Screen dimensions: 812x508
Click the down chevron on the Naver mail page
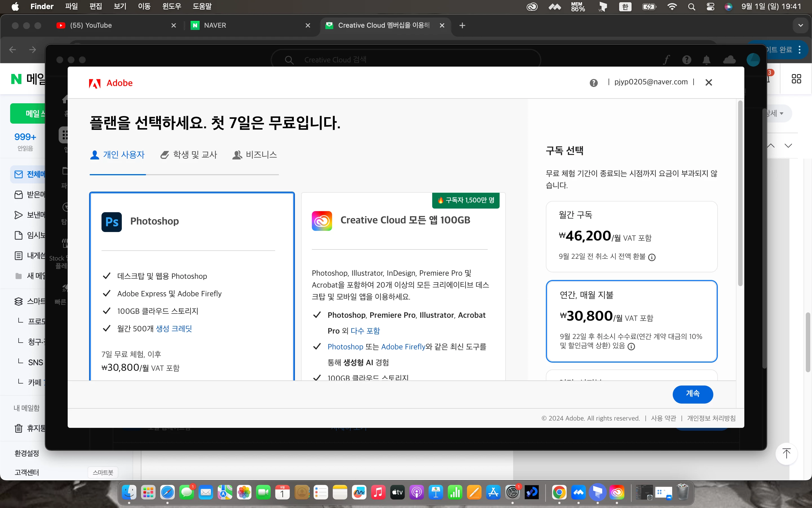pos(788,145)
